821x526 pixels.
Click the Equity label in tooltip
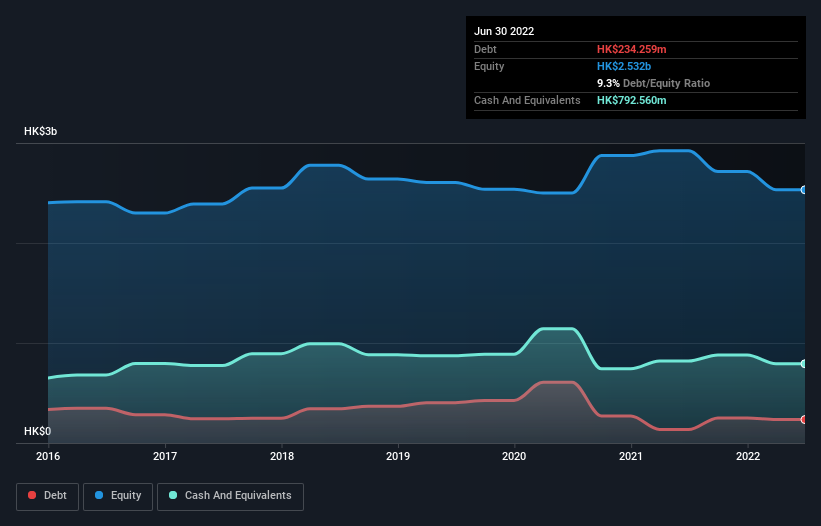tap(489, 66)
